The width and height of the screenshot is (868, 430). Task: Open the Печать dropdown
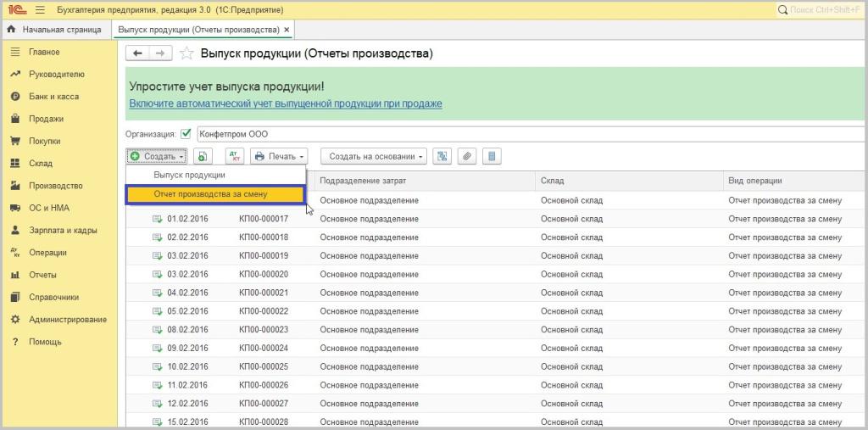[280, 156]
